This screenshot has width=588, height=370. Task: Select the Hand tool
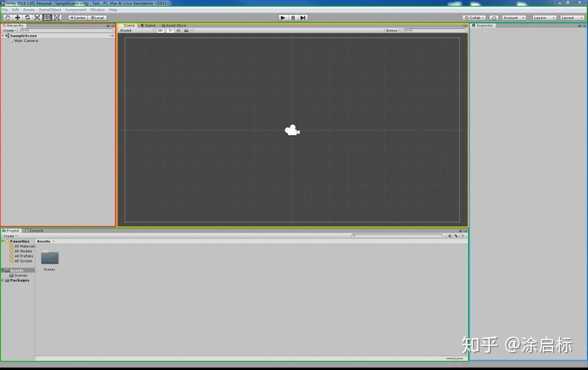7,18
